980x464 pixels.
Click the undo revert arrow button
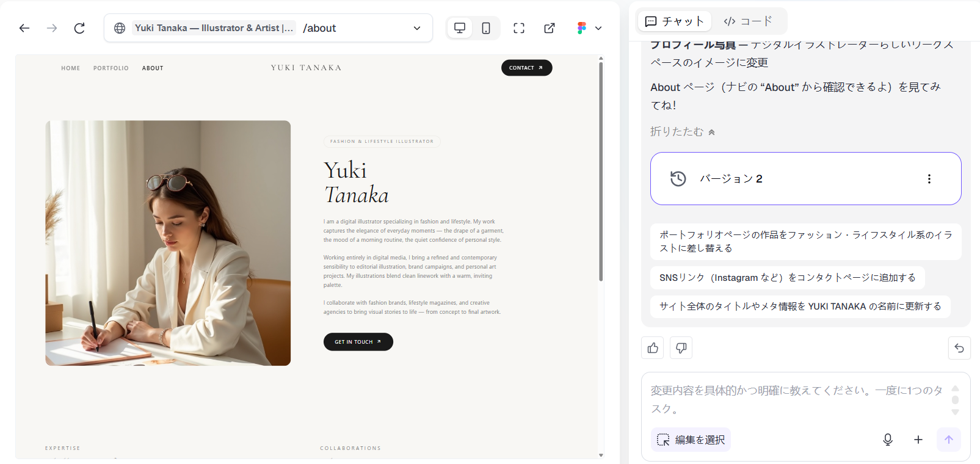click(x=959, y=348)
